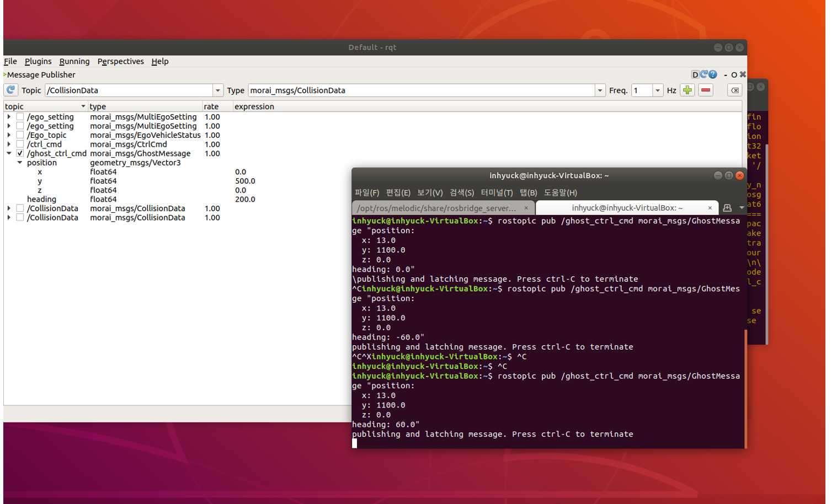
Task: Click the refresh topics icon beside Topic
Action: click(x=11, y=90)
